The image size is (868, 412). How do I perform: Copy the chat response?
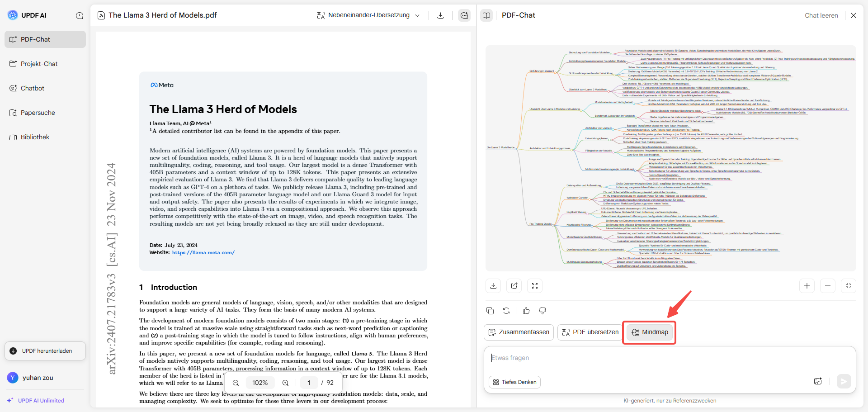click(490, 311)
